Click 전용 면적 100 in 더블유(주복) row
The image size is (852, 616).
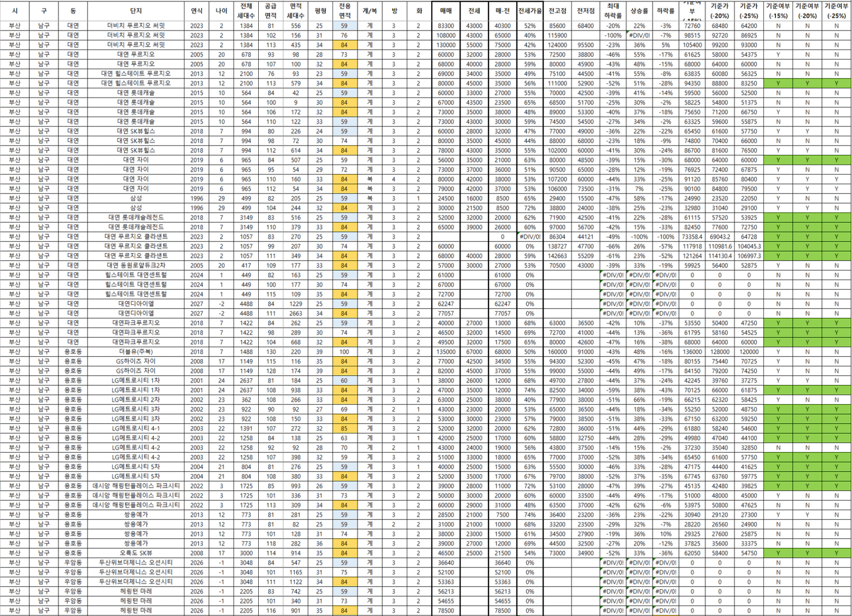click(x=345, y=352)
